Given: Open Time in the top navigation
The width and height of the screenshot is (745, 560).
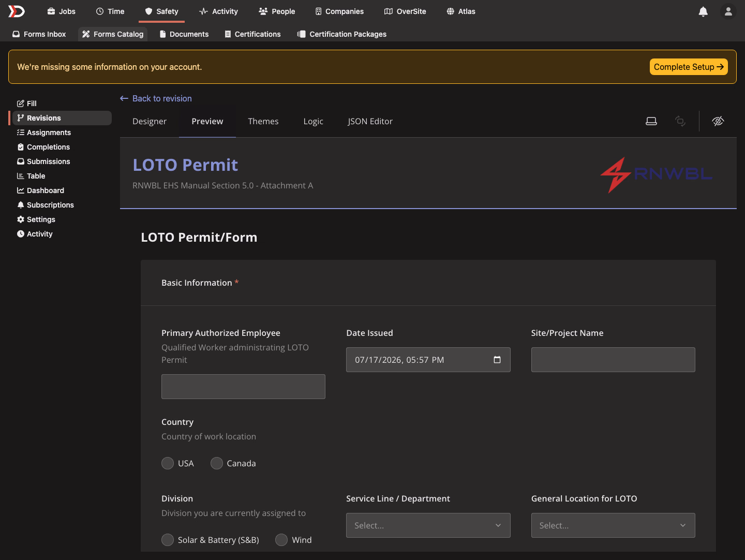Looking at the screenshot, I should (110, 11).
